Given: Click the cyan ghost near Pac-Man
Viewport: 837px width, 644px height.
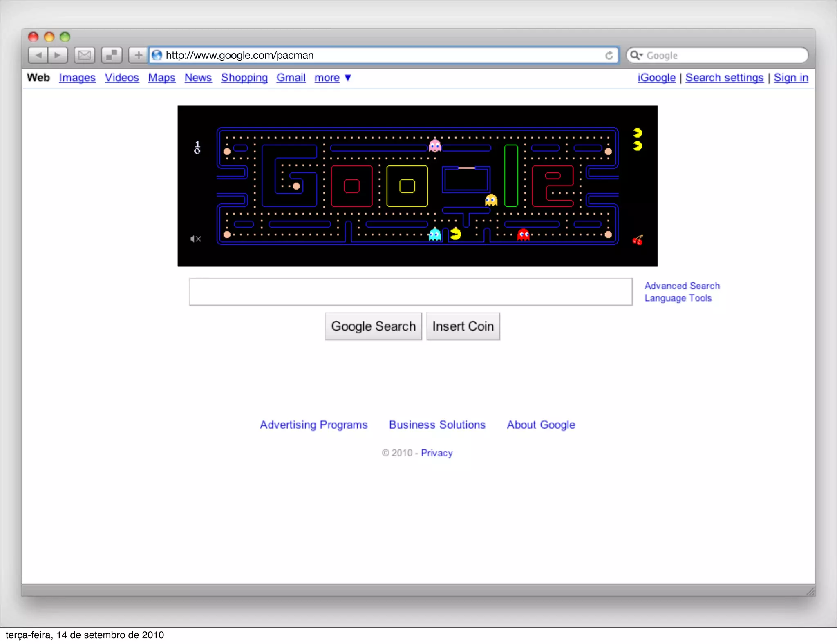Looking at the screenshot, I should 435,235.
